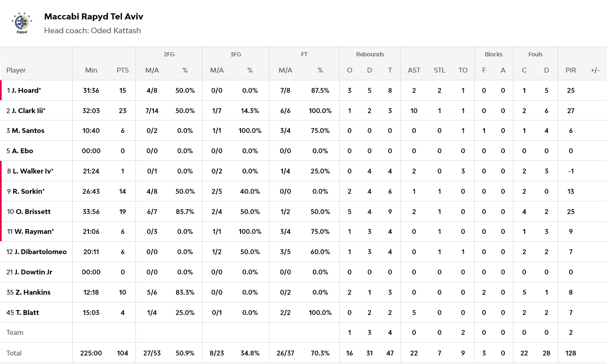Sort by the PIR column header
This screenshot has height=364, width=607.
pos(570,70)
